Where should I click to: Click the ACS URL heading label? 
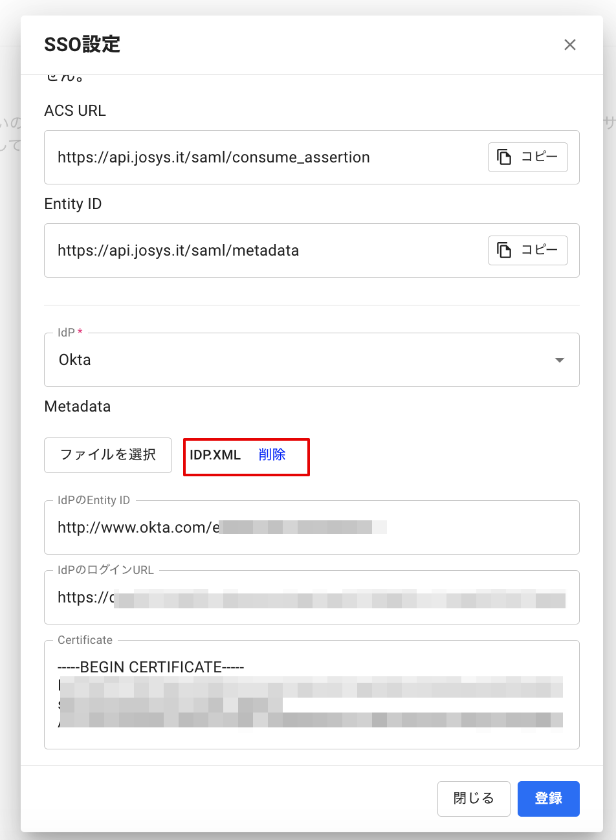point(75,111)
